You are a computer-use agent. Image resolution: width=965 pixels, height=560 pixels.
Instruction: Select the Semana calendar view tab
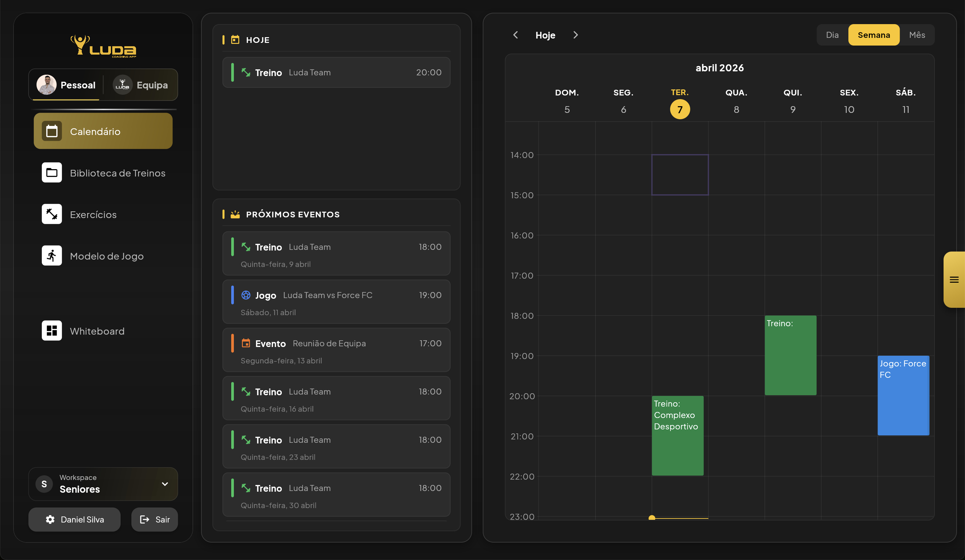pos(874,35)
